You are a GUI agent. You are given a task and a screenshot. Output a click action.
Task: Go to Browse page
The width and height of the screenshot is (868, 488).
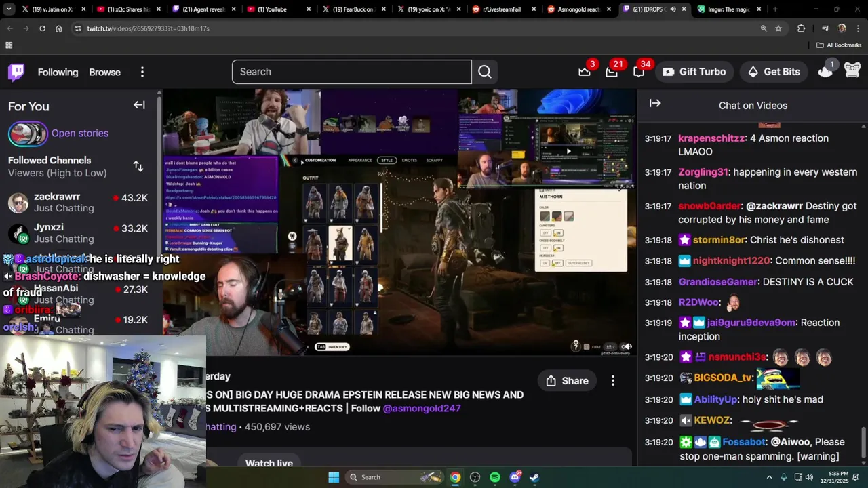point(104,72)
